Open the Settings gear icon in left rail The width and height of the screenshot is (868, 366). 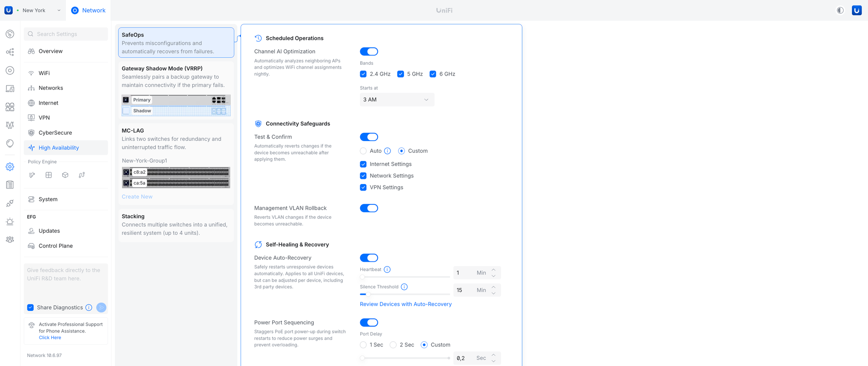pyautogui.click(x=10, y=167)
